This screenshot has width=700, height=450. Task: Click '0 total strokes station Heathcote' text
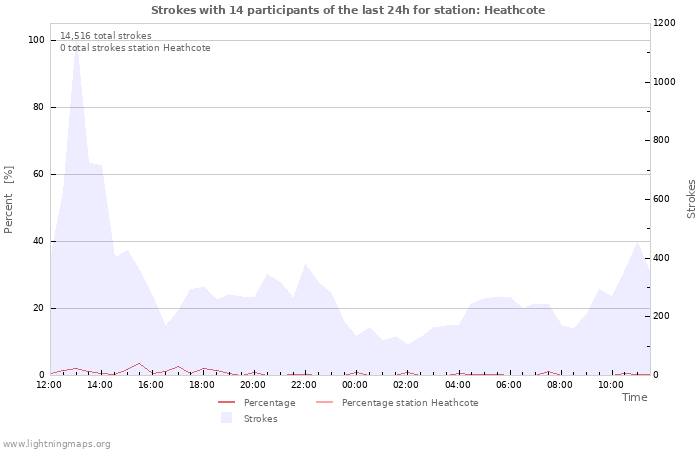click(135, 48)
